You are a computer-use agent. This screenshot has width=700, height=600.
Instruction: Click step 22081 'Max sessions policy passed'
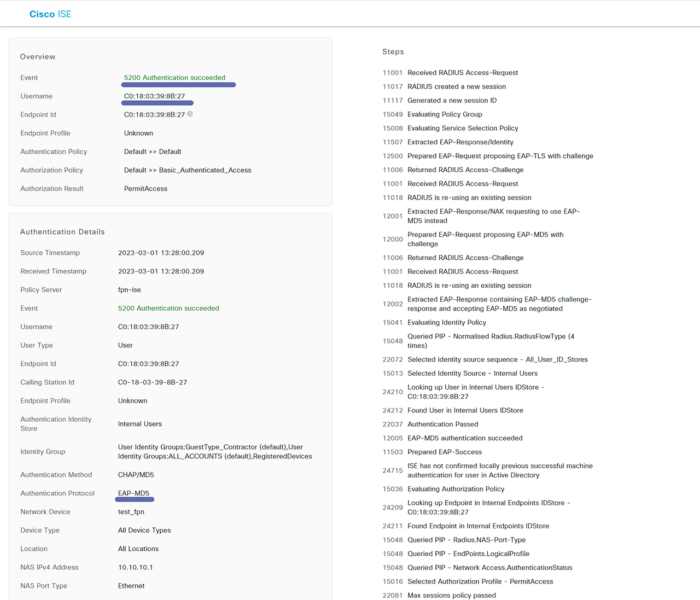[439, 595]
